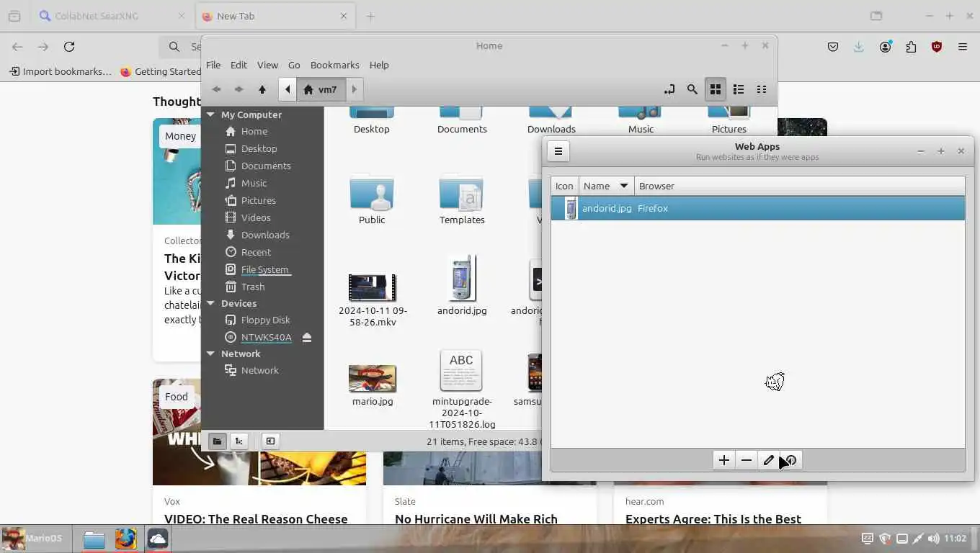Collapse the Devices section
Screen dimensions: 980x553
coord(211,303)
